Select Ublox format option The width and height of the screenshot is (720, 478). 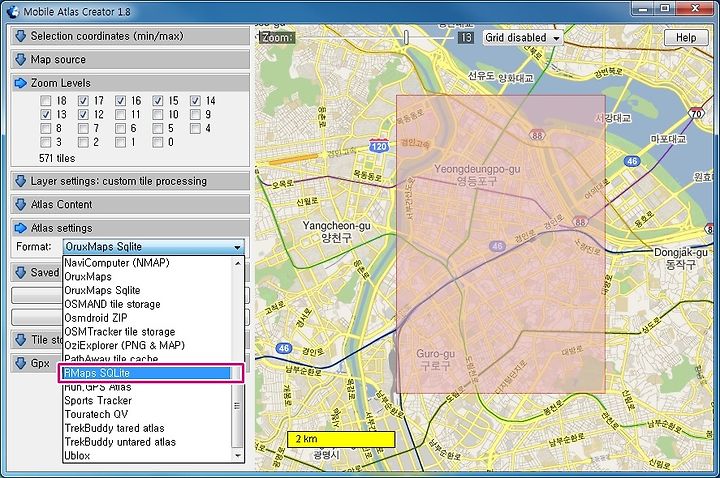tap(147, 456)
